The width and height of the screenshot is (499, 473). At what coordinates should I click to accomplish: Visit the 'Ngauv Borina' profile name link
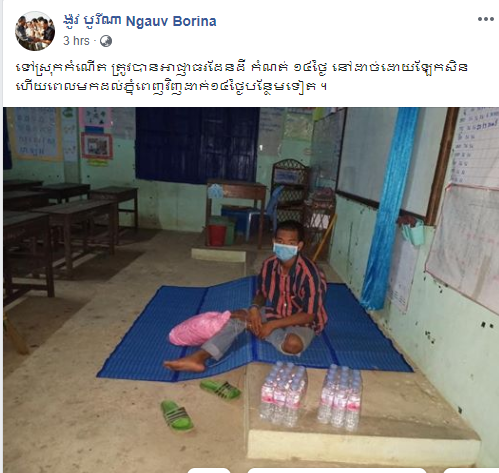[x=171, y=21]
